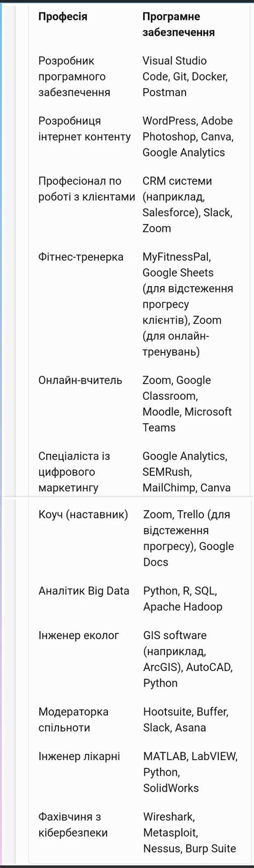Click the "Коуч (наставник)" profession cell
This screenshot has width=254, height=868.
tap(83, 515)
